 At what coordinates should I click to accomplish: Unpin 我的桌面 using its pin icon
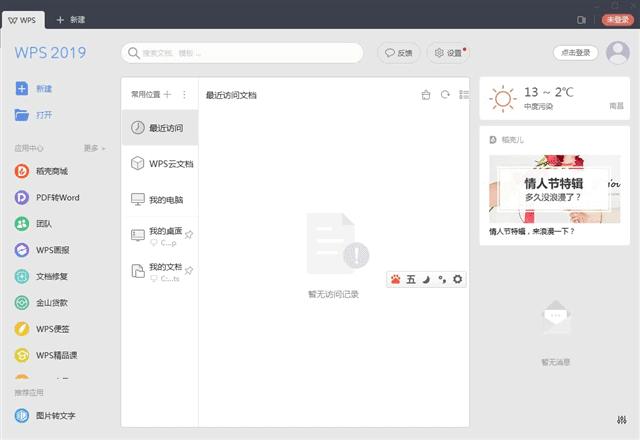(189, 235)
